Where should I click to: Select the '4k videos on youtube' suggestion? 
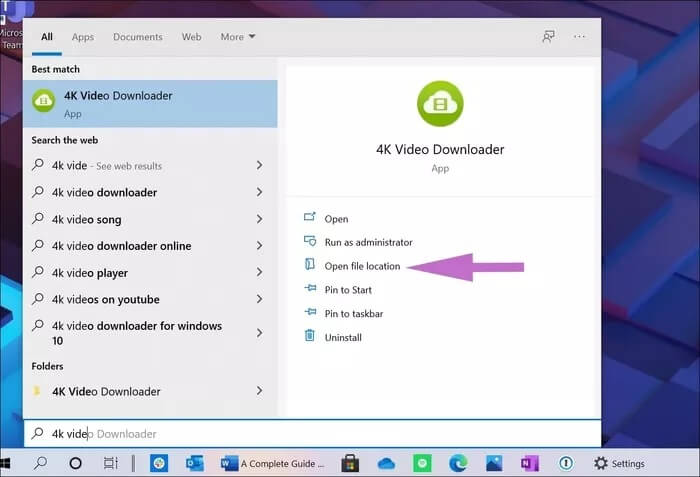pyautogui.click(x=150, y=299)
